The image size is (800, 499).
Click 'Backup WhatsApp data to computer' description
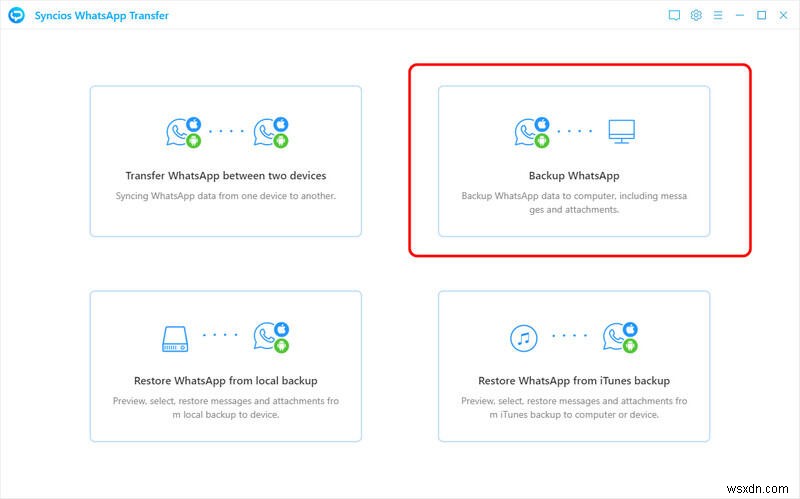pos(574,203)
